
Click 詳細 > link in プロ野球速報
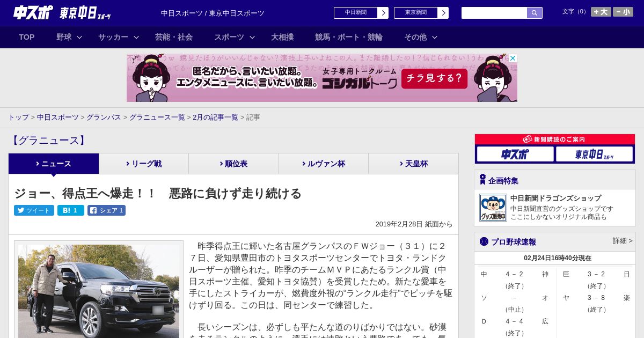click(x=623, y=241)
